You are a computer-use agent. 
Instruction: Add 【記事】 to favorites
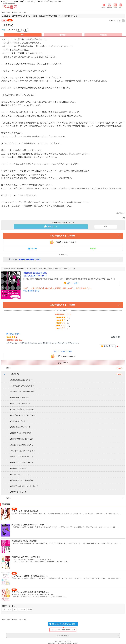tap(63, 242)
